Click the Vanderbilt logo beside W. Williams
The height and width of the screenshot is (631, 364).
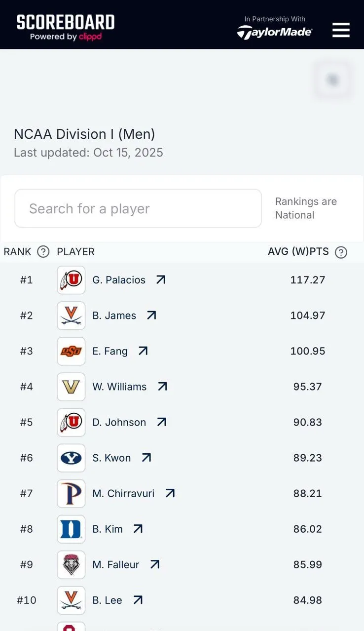(x=71, y=387)
